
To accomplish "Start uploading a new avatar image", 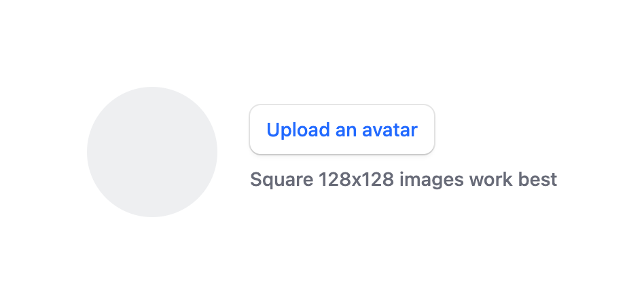I will click(342, 130).
